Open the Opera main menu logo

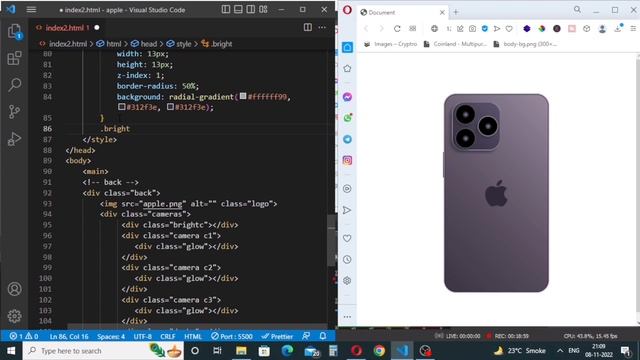pyautogui.click(x=347, y=9)
